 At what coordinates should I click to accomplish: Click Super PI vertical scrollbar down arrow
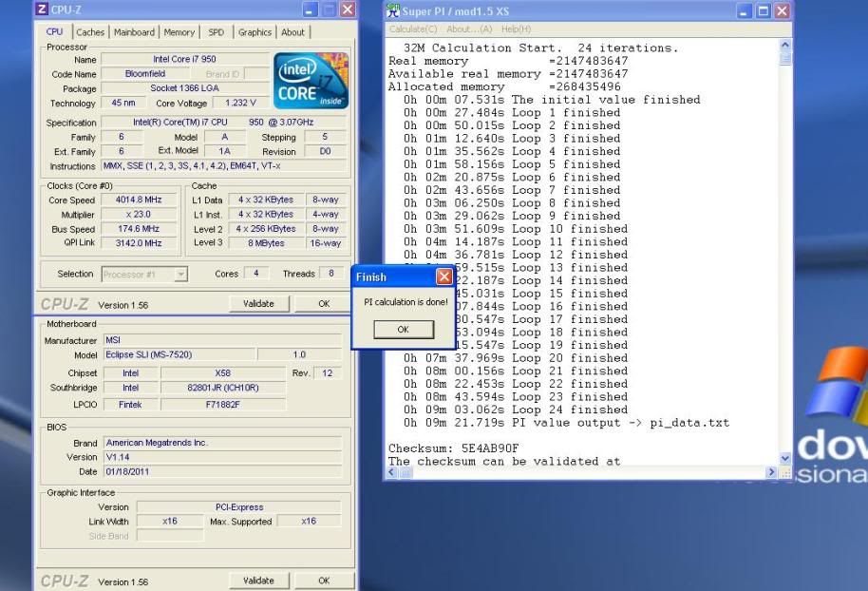pos(785,458)
